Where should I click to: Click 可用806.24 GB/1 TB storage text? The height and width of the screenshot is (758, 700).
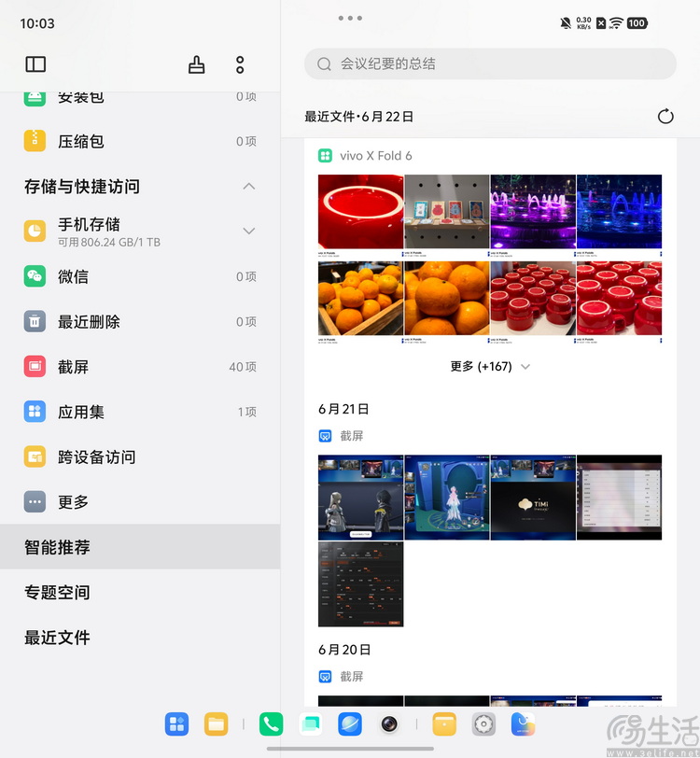[x=109, y=242]
